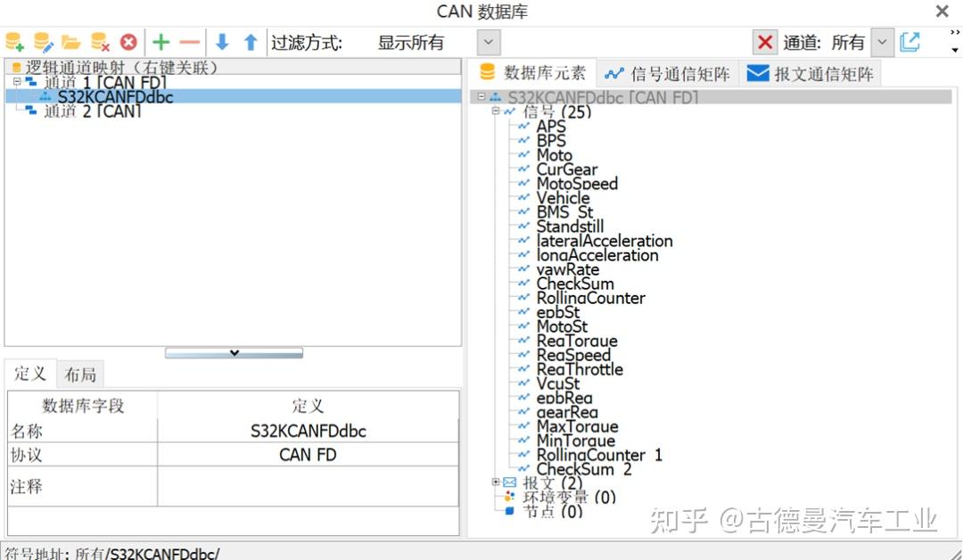The image size is (963, 560).
Task: Open a database file via the folder icon
Action: point(70,41)
